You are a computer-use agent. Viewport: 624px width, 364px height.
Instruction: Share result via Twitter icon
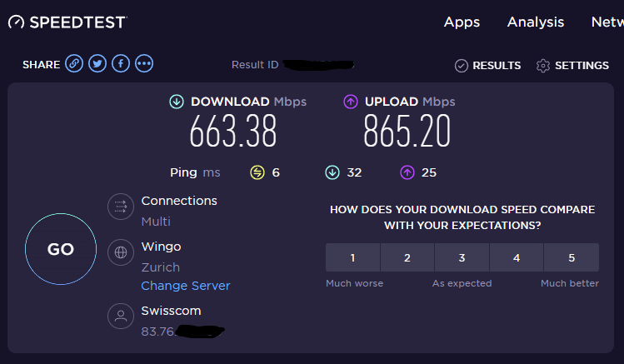97,64
